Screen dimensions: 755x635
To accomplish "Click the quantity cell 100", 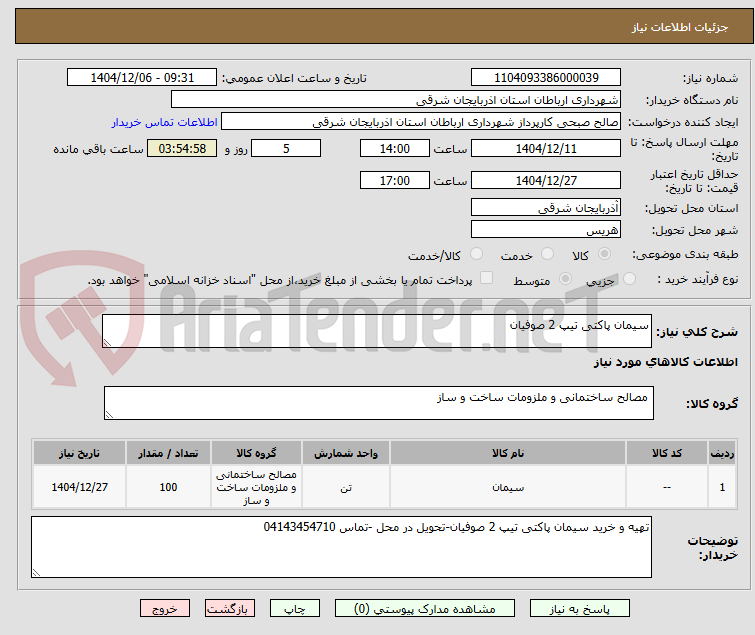I will point(168,487).
